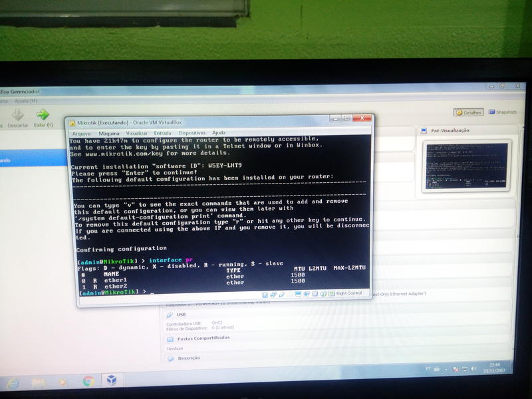The image size is (532, 399).
Task: Click the "interface pr" command text
Action: pos(171,260)
